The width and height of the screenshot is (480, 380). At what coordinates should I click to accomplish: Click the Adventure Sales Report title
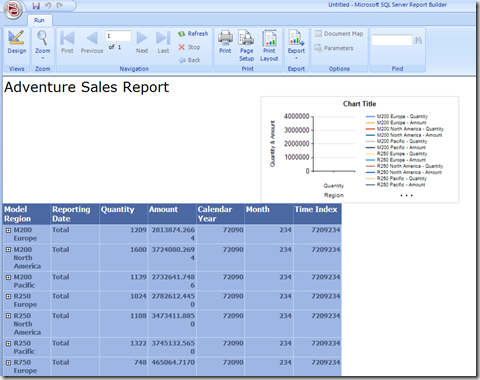tap(87, 87)
